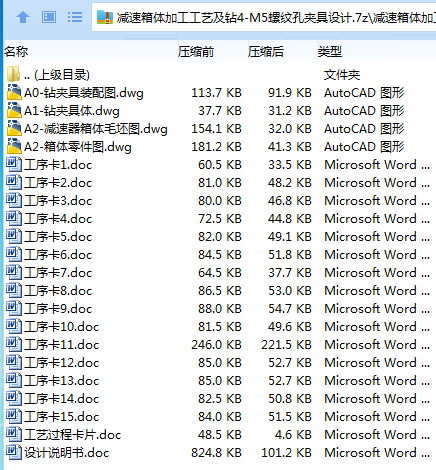Screen dimensions: 436x470
Task: Select file name 工序卡9.doc
Action: (58, 309)
